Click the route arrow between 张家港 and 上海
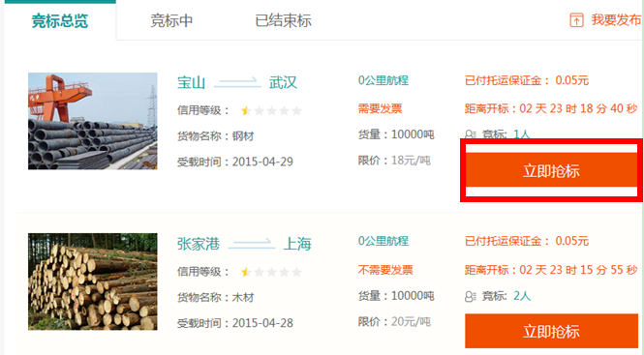 click(x=252, y=243)
